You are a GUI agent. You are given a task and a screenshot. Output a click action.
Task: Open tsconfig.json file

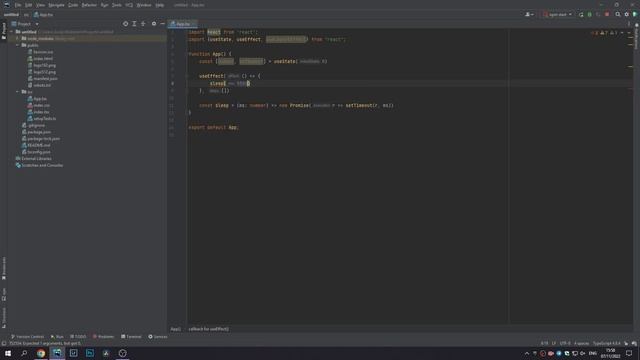point(39,152)
